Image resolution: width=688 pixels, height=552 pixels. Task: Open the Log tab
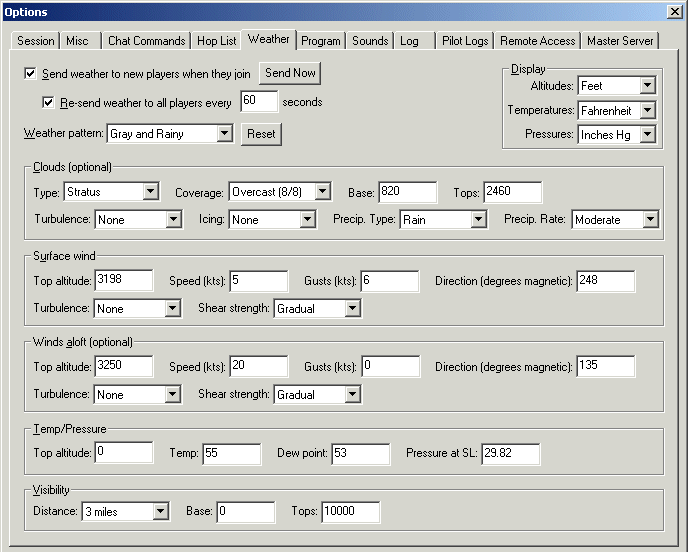(x=414, y=41)
